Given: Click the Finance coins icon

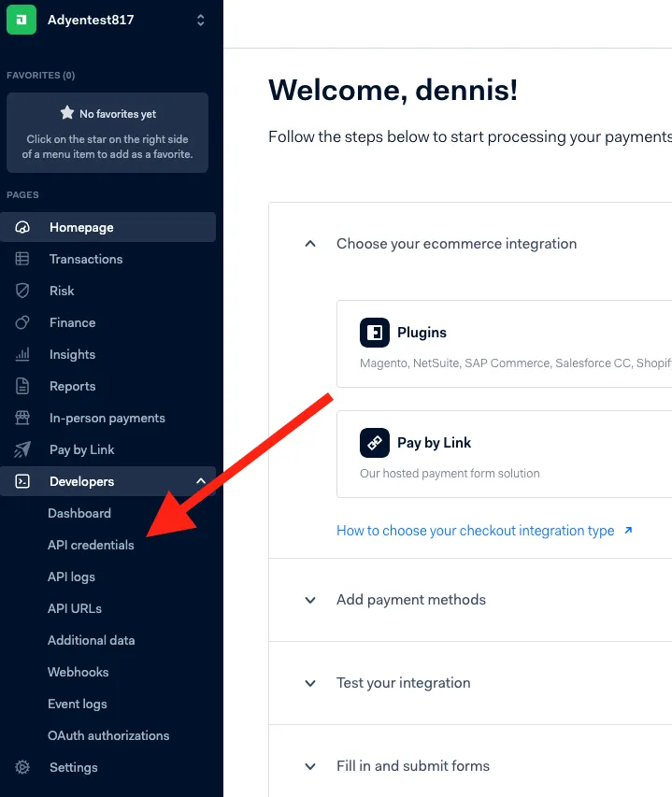Looking at the screenshot, I should pos(22,322).
